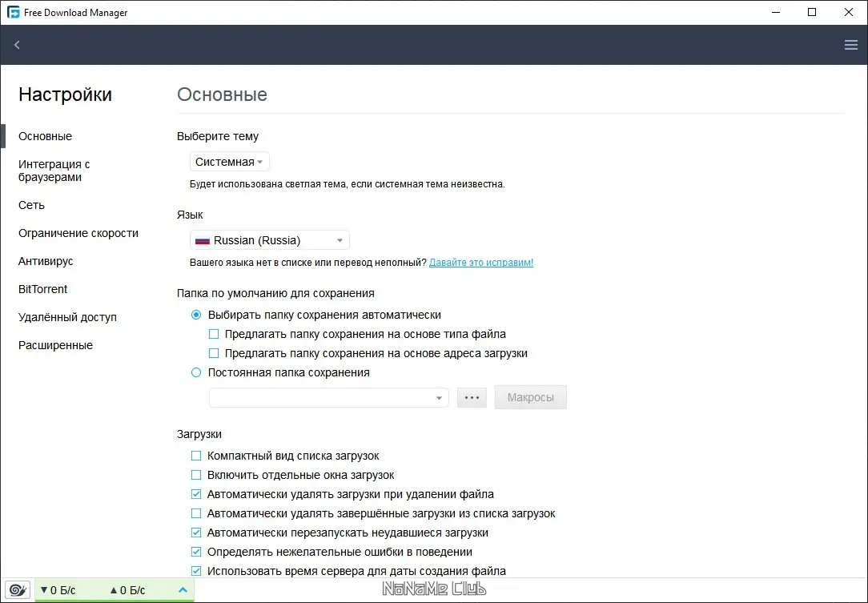868x603 pixels.
Task: Click the three-dots browse folder button
Action: [x=472, y=397]
